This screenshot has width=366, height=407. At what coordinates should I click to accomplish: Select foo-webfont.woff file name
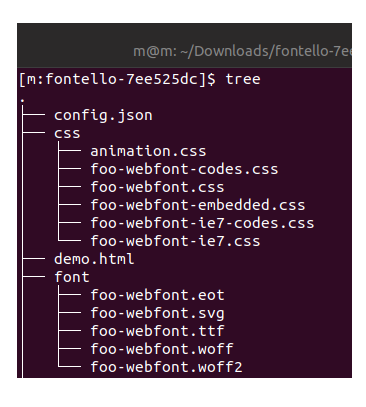click(x=162, y=349)
